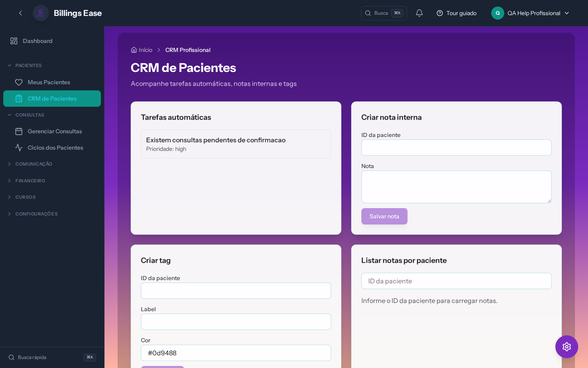Click the Busca search box in header

(383, 13)
